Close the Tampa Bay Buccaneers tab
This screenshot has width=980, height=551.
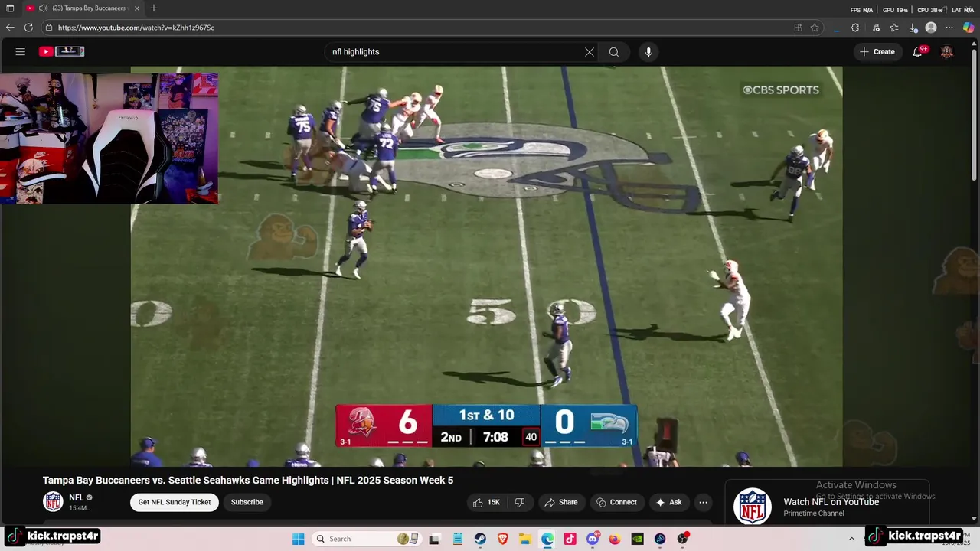click(136, 8)
